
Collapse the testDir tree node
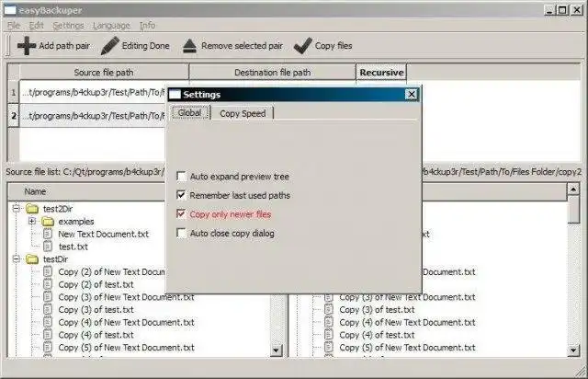pyautogui.click(x=17, y=258)
